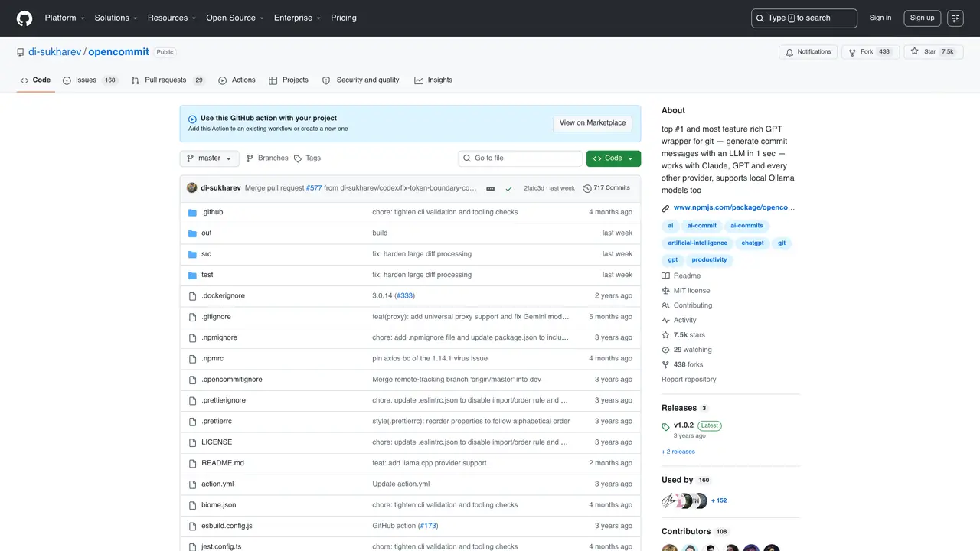Open the src folder icon

coord(193,254)
